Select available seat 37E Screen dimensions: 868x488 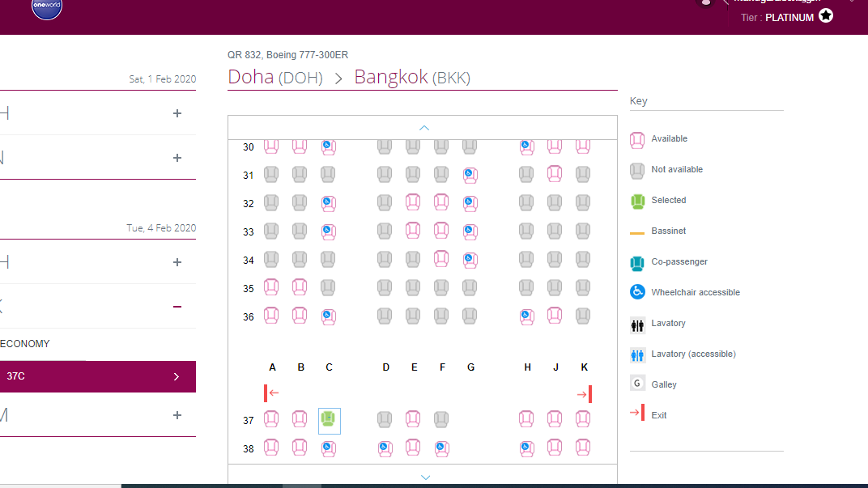pos(413,419)
